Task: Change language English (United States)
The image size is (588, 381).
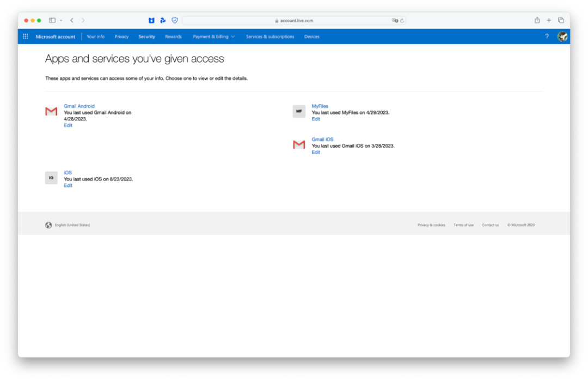Action: click(x=72, y=225)
